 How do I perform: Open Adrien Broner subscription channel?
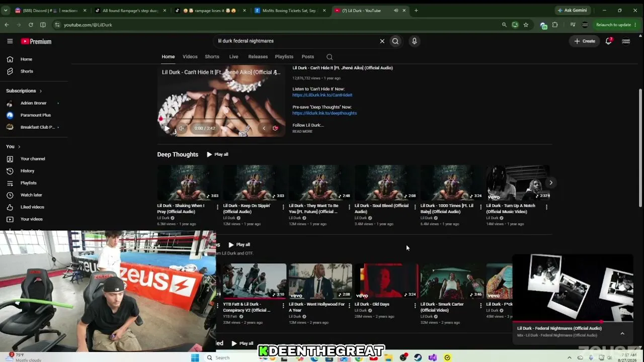34,103
